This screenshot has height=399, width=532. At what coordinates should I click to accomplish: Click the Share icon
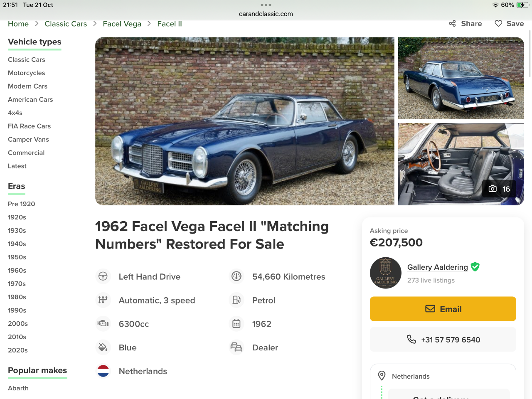pyautogui.click(x=453, y=24)
